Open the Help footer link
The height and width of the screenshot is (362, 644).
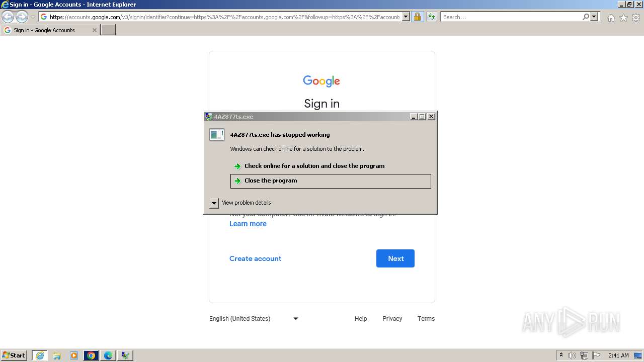click(x=361, y=319)
